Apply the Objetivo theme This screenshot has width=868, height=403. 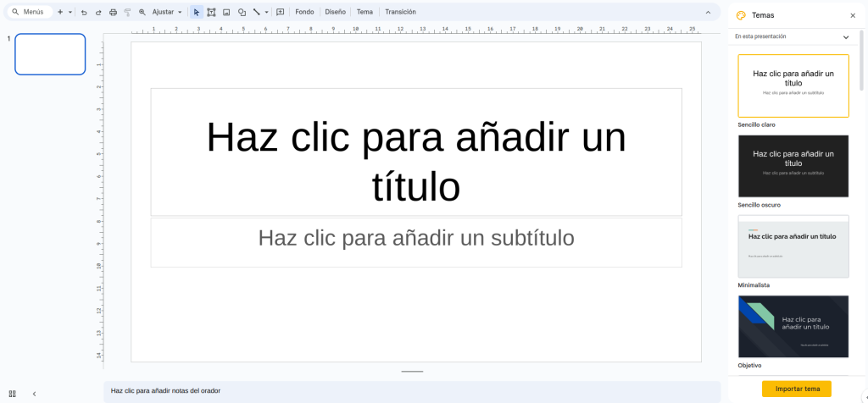click(x=793, y=327)
